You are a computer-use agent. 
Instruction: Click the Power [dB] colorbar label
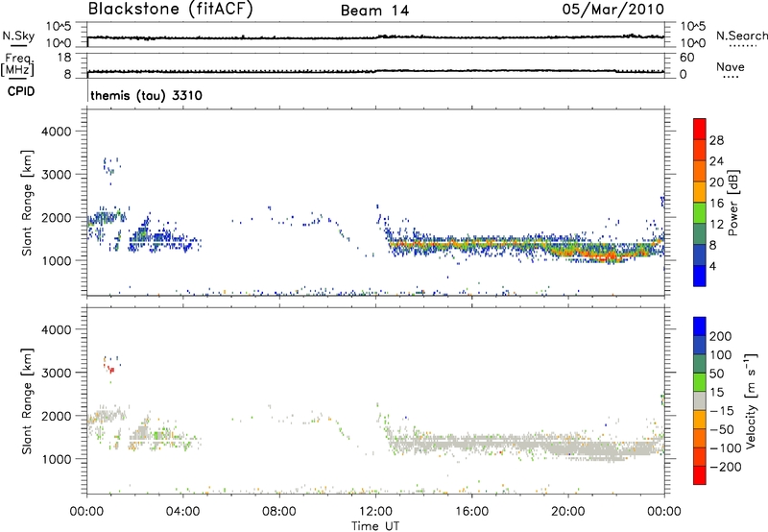click(732, 203)
